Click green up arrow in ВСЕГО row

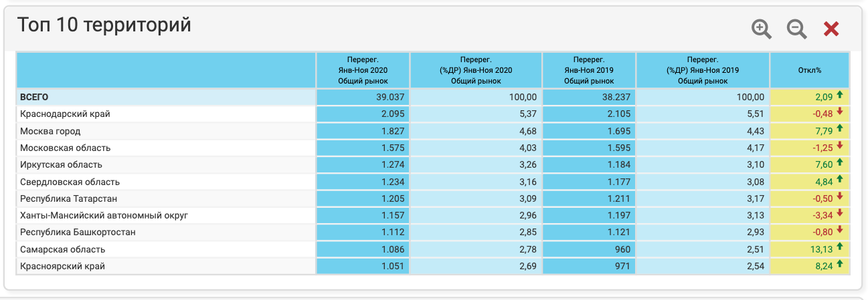[x=840, y=96]
